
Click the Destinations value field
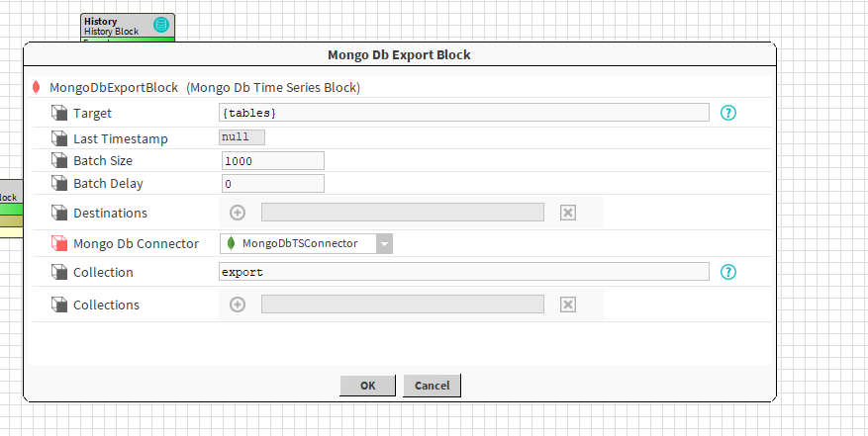402,213
